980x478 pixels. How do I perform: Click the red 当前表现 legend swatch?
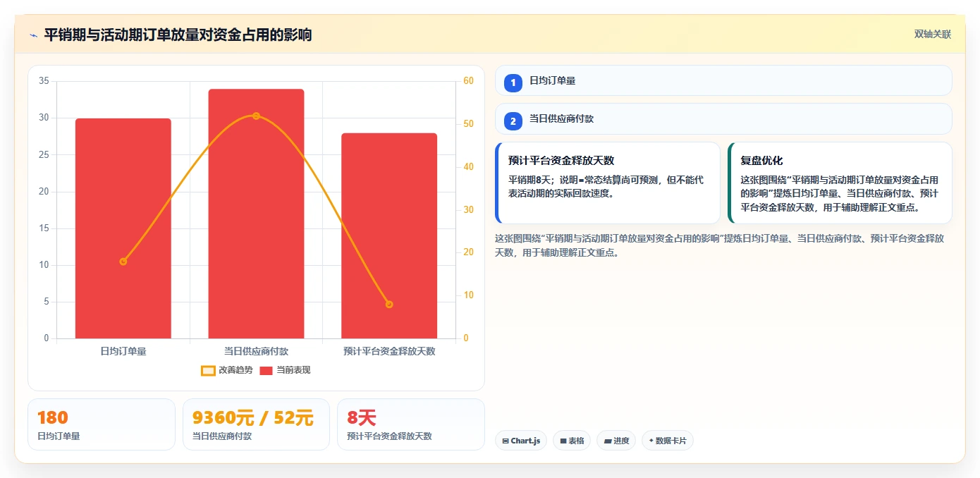(x=267, y=371)
